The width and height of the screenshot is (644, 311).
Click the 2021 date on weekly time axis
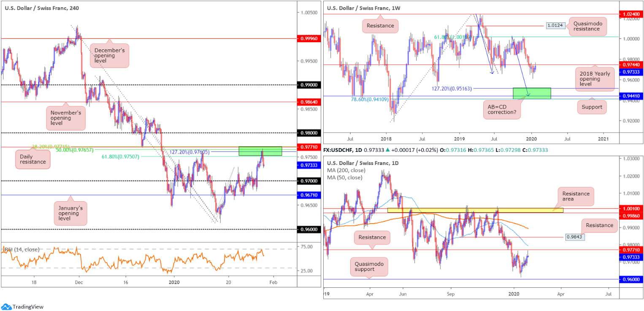pos(603,138)
